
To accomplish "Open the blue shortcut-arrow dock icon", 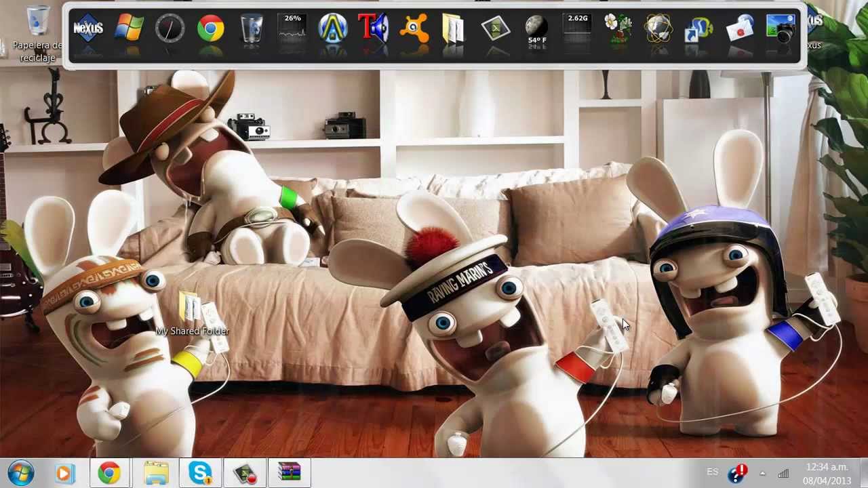I will pyautogui.click(x=698, y=29).
